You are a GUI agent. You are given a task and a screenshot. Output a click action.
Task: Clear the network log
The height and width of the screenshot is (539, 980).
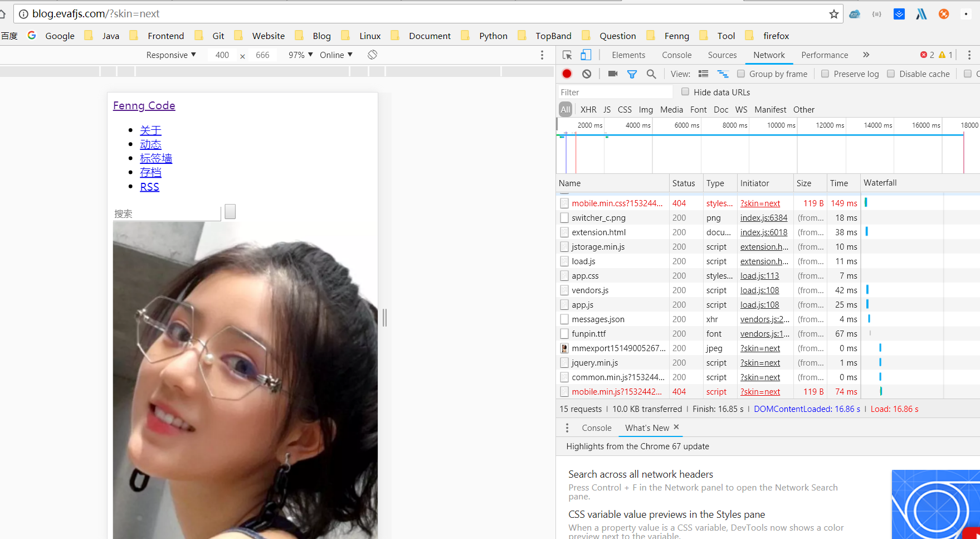click(x=587, y=74)
